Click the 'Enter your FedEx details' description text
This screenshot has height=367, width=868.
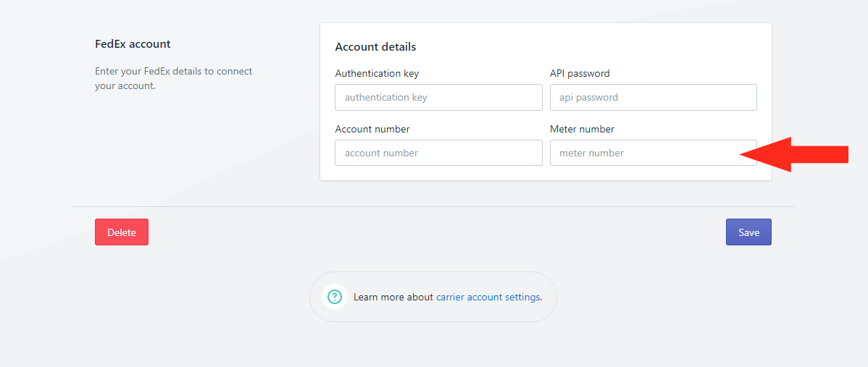click(174, 78)
